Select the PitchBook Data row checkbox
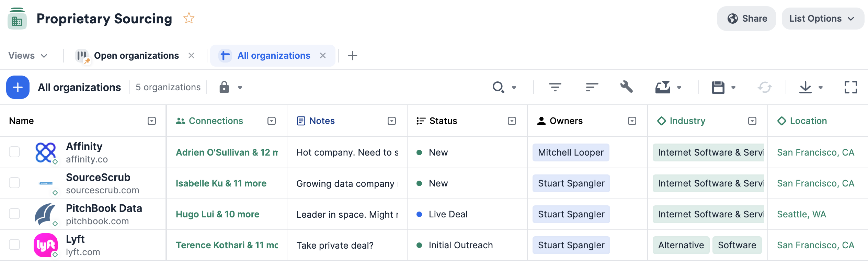The width and height of the screenshot is (868, 261). 14,214
